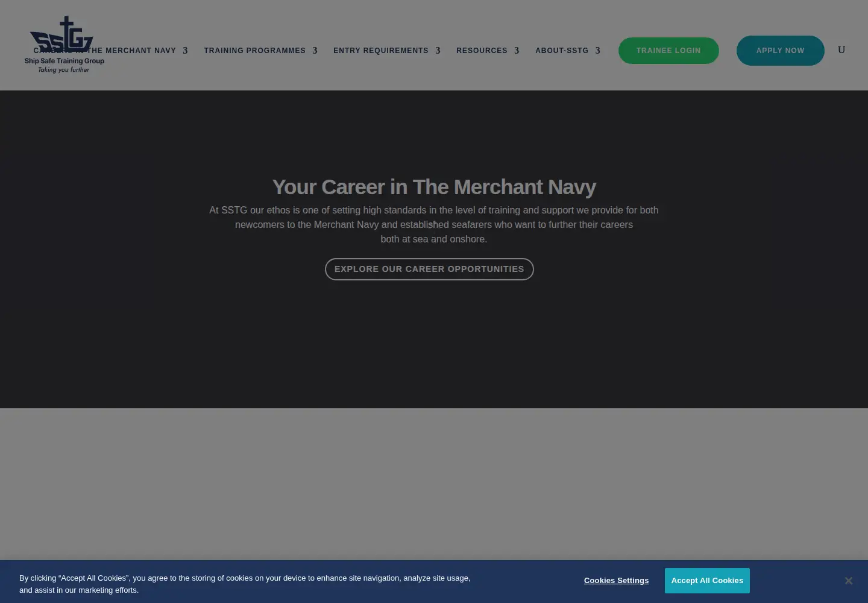
Task: Open the Entry Requirements menu item
Action: 381,51
